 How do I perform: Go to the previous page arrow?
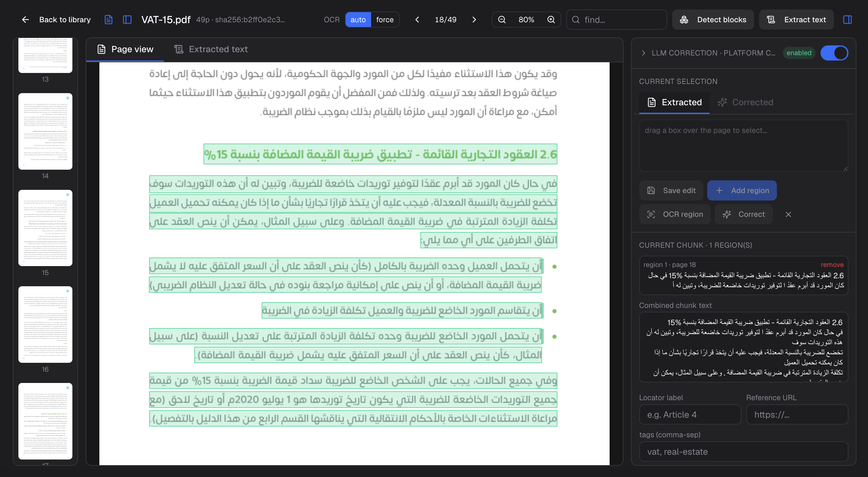(417, 20)
